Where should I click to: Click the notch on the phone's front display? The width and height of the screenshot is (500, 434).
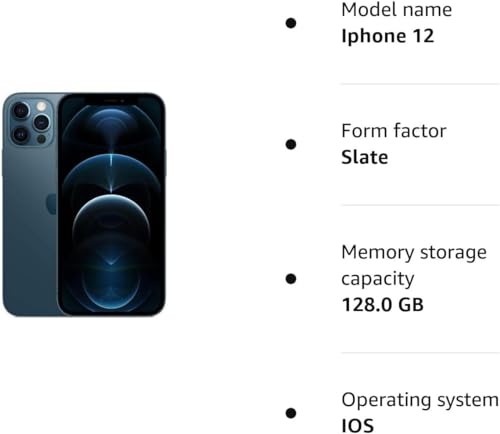pyautogui.click(x=111, y=100)
